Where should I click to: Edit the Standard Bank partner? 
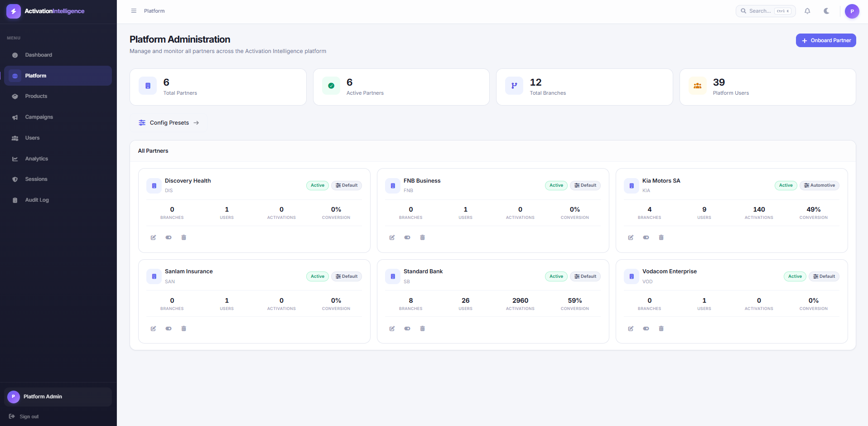point(392,329)
